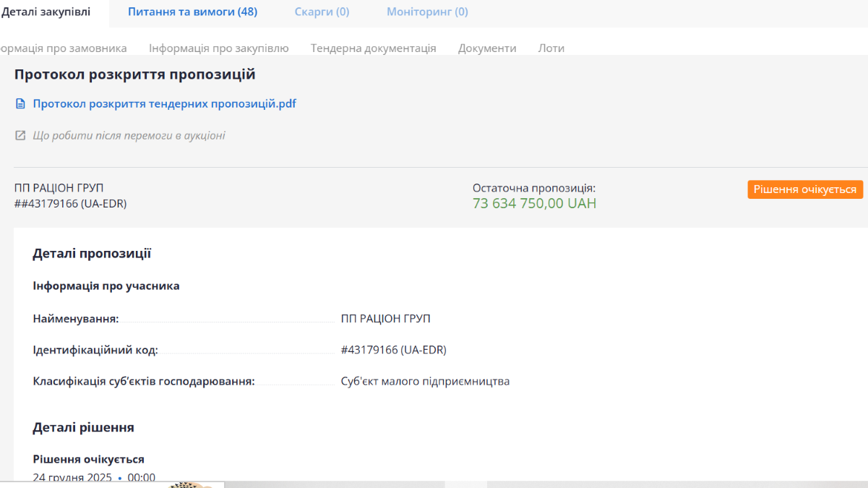868x488 pixels.
Task: Navigate to 'Лоти' section
Action: tap(551, 48)
